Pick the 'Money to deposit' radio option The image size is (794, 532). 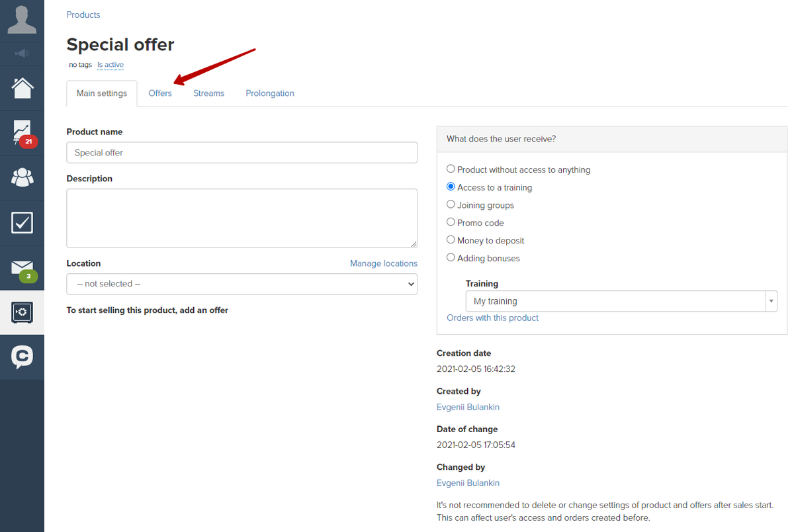451,240
